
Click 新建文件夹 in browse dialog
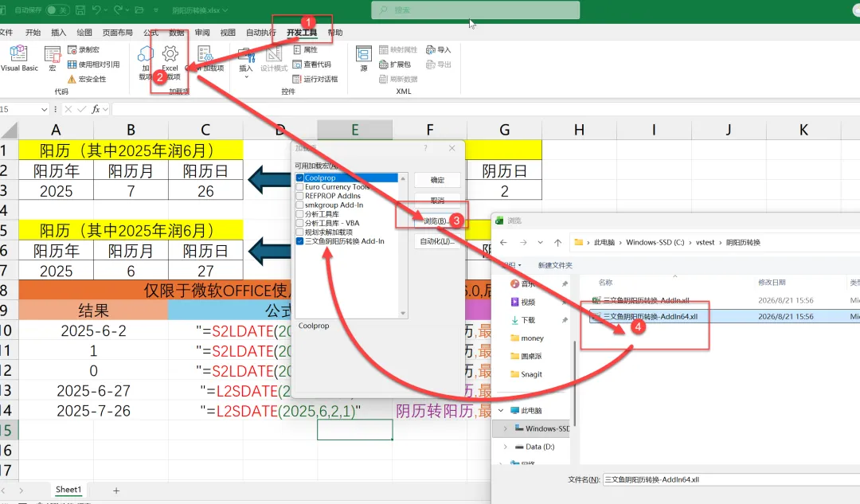coord(554,265)
